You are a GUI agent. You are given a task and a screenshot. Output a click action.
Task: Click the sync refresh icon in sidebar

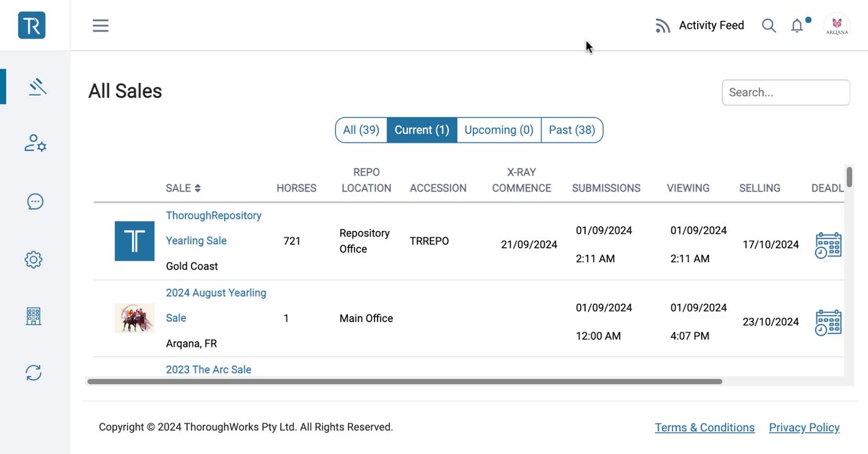pyautogui.click(x=33, y=373)
